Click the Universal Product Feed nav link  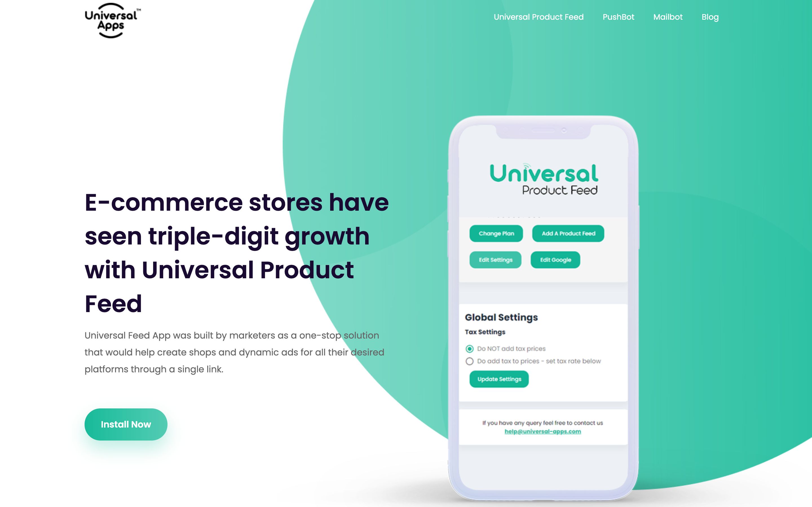[539, 17]
